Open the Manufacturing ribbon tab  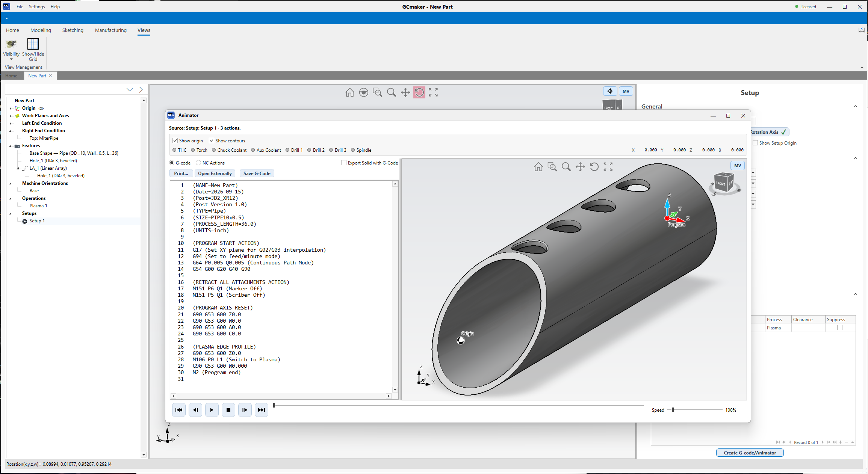[x=111, y=30]
